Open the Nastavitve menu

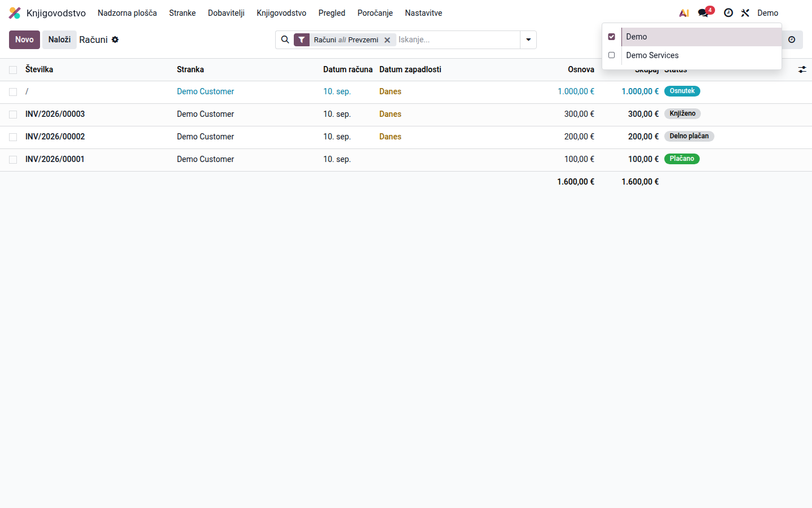[x=423, y=13]
